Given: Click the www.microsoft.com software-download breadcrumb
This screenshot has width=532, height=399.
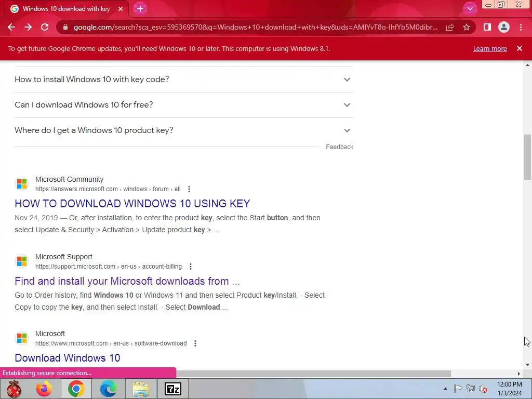Looking at the screenshot, I should point(111,343).
